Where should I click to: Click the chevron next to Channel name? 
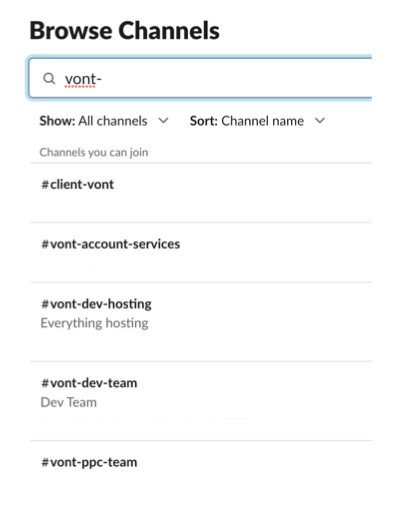pos(320,121)
